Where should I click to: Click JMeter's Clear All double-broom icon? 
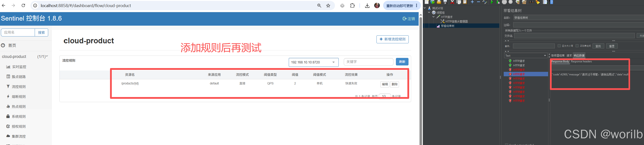coord(524,2)
